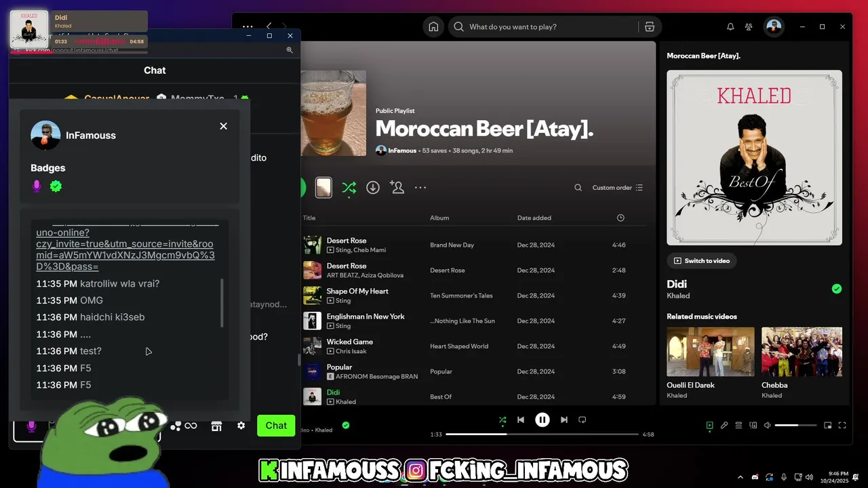Viewport: 868px width, 488px height.
Task: Open the Custom order sort dropdown
Action: coord(617,188)
